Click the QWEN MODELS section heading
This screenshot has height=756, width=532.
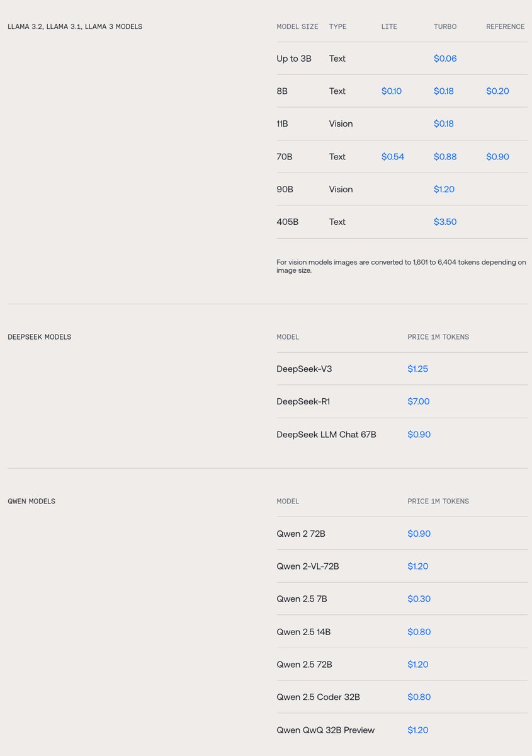coord(31,501)
